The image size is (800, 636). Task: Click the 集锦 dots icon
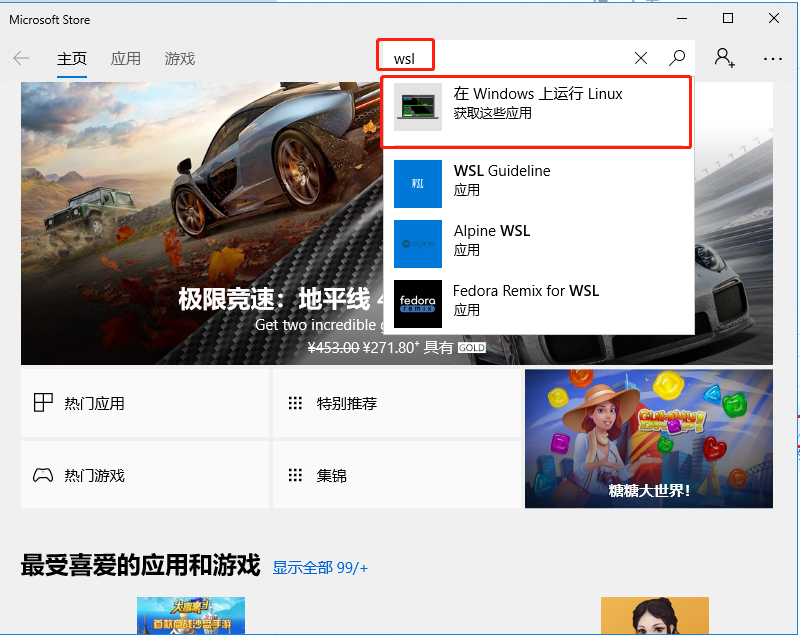tap(295, 475)
